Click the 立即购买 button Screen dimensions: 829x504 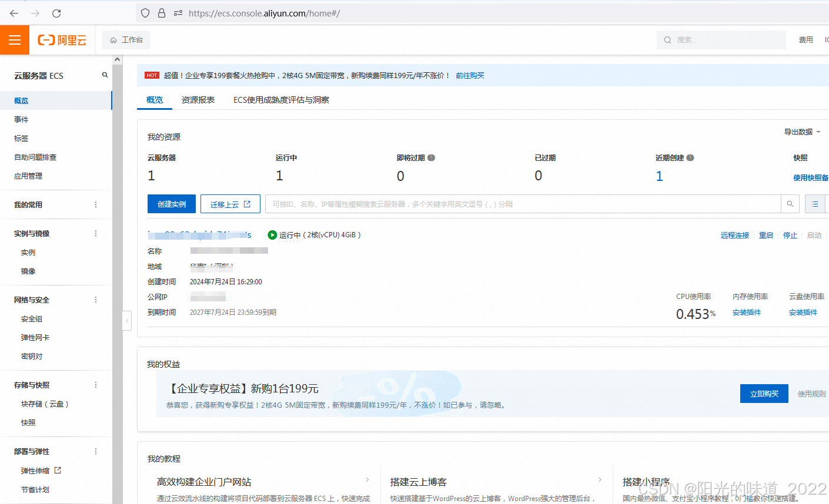click(x=764, y=394)
